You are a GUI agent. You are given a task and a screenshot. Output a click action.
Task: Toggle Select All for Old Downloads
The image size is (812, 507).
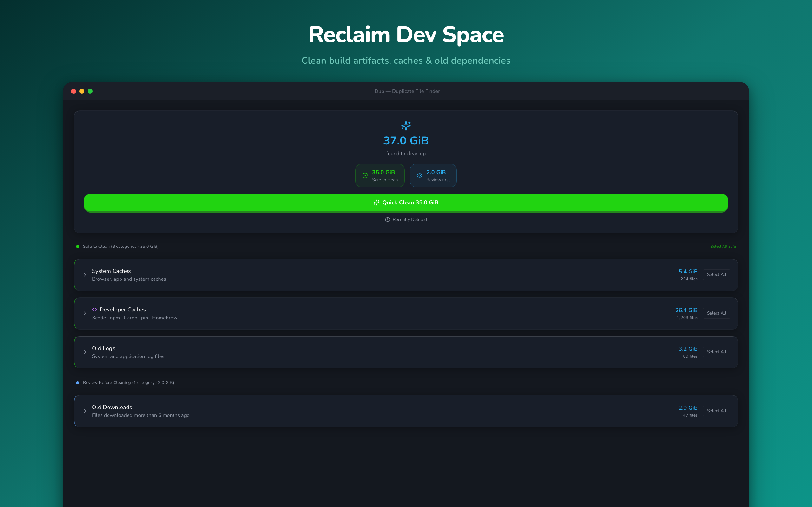(x=717, y=411)
